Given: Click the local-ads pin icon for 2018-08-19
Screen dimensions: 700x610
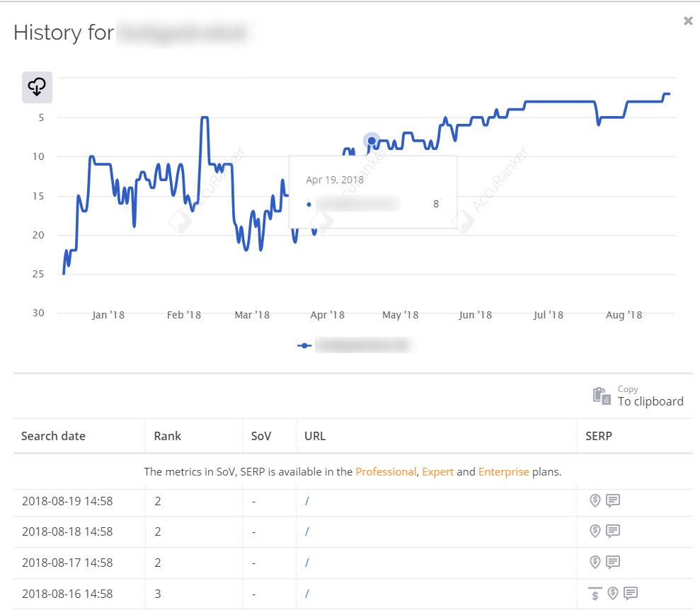Looking at the screenshot, I should tap(595, 501).
